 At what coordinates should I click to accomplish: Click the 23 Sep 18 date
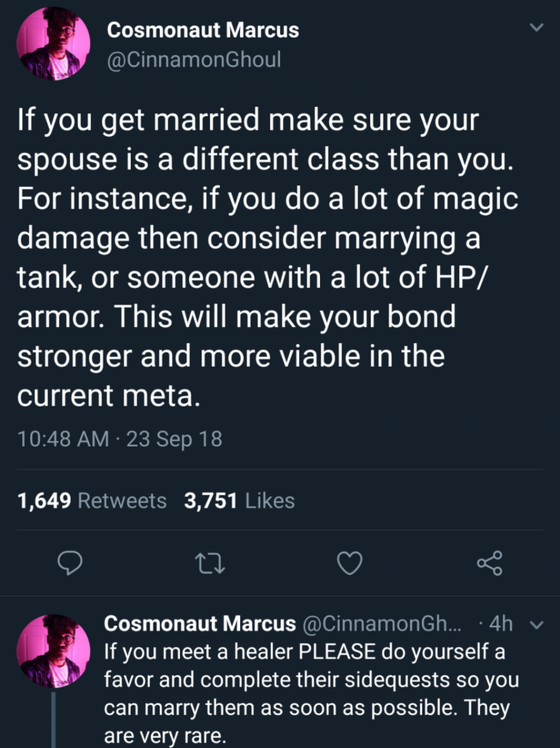[x=175, y=439]
